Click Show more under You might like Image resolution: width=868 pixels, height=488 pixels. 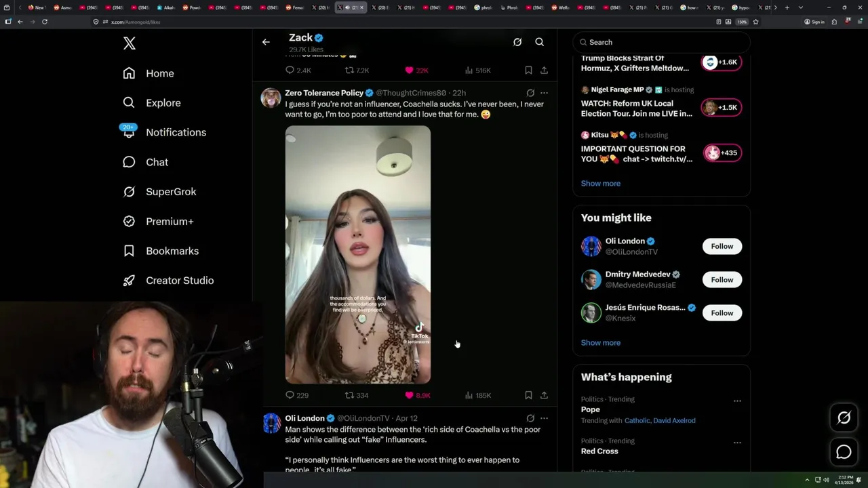pyautogui.click(x=600, y=343)
